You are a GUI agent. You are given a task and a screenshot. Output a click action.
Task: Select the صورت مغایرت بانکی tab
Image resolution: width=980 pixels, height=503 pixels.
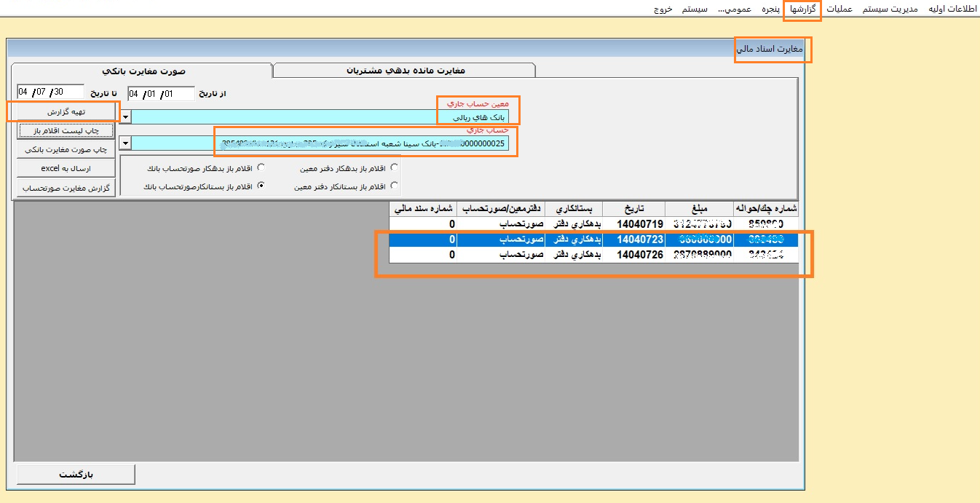[143, 71]
